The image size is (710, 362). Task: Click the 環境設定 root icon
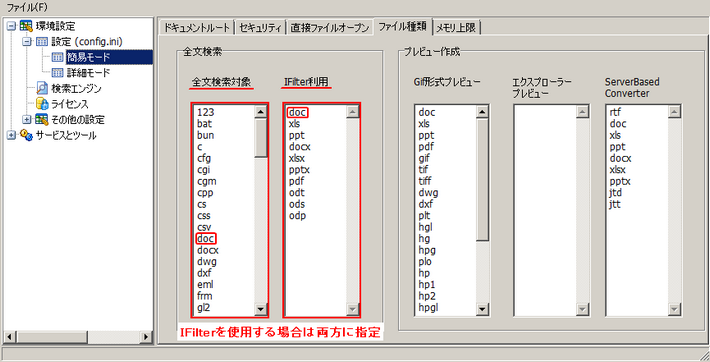tap(26, 26)
